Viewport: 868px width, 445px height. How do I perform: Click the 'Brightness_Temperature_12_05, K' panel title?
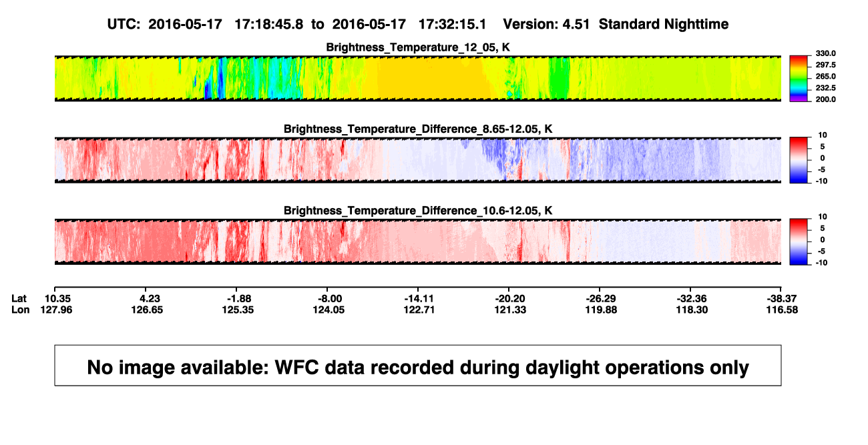pos(418,47)
